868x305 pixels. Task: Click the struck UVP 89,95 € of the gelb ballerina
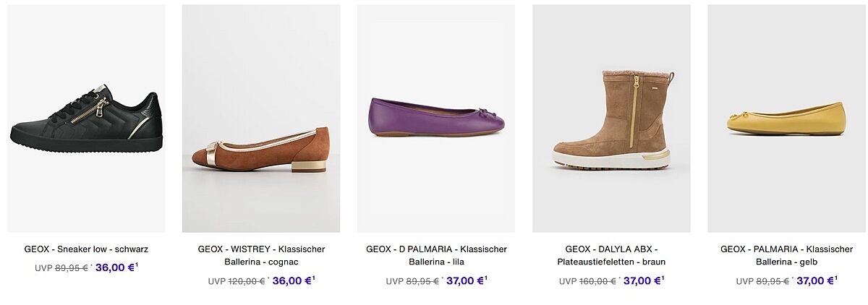[x=772, y=282]
